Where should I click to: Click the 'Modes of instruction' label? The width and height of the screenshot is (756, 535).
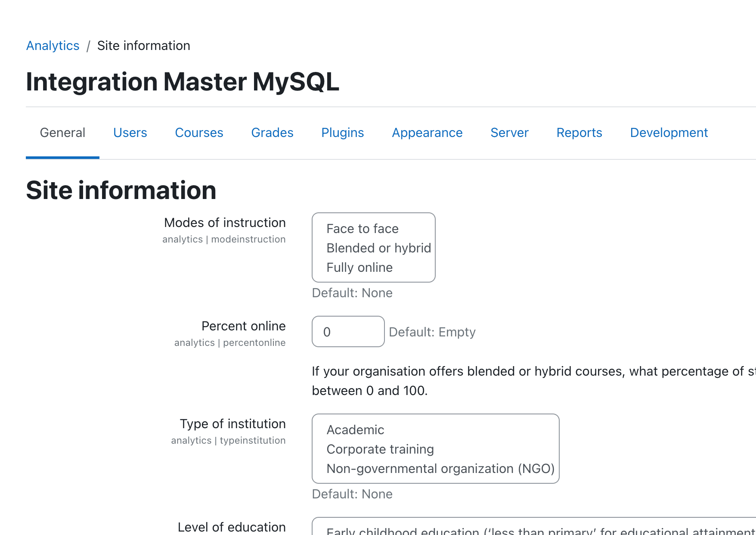click(225, 223)
